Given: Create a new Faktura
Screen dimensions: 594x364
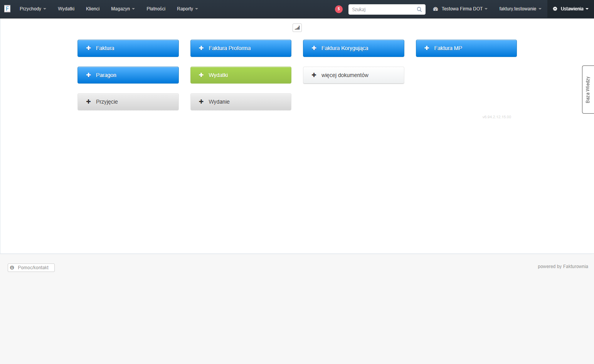Looking at the screenshot, I should coord(128,48).
